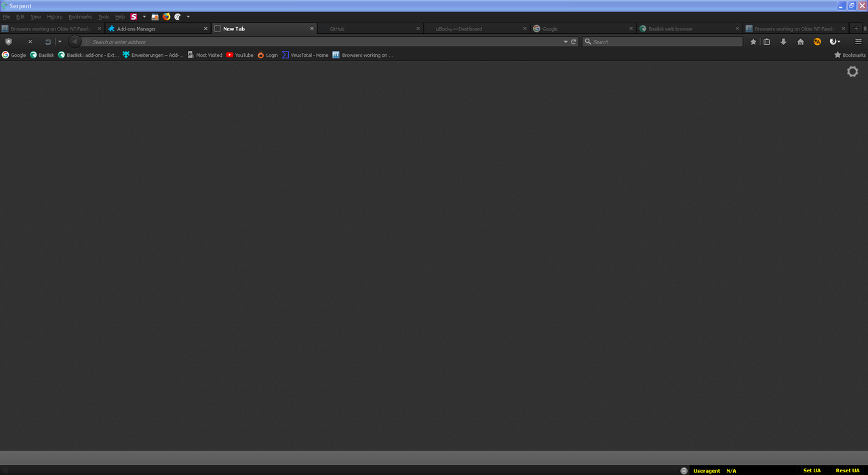Bookmark this page with the star icon
This screenshot has width=868, height=475.
pyautogui.click(x=753, y=41)
